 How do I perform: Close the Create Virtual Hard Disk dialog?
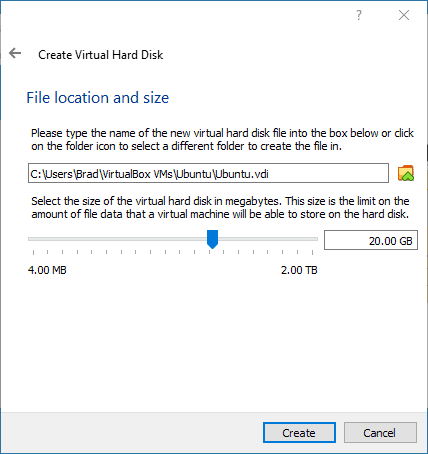(404, 15)
